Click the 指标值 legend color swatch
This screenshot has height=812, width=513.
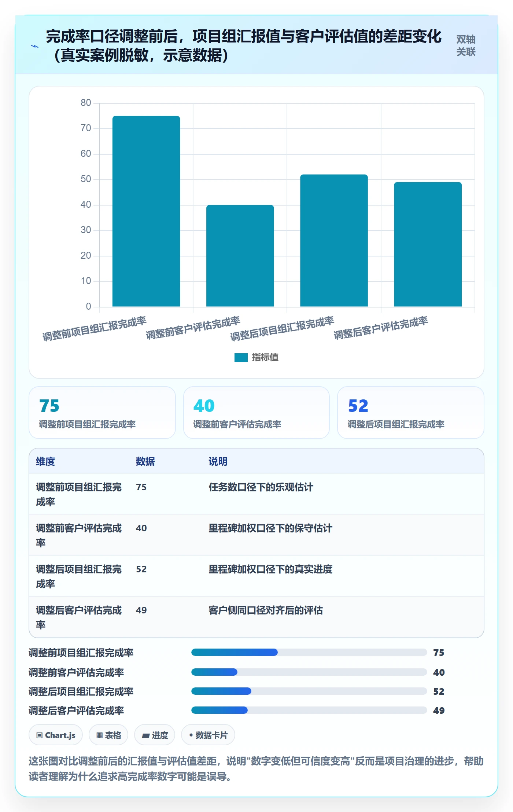[x=241, y=357]
